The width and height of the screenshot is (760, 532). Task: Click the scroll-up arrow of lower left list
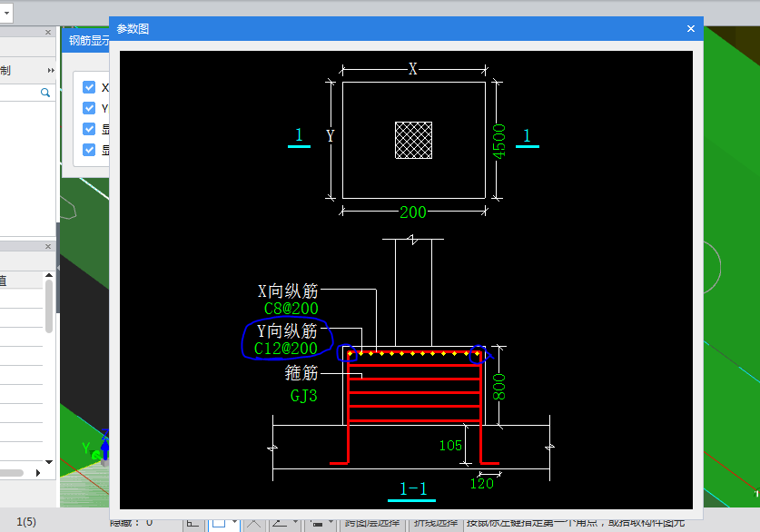[x=48, y=275]
